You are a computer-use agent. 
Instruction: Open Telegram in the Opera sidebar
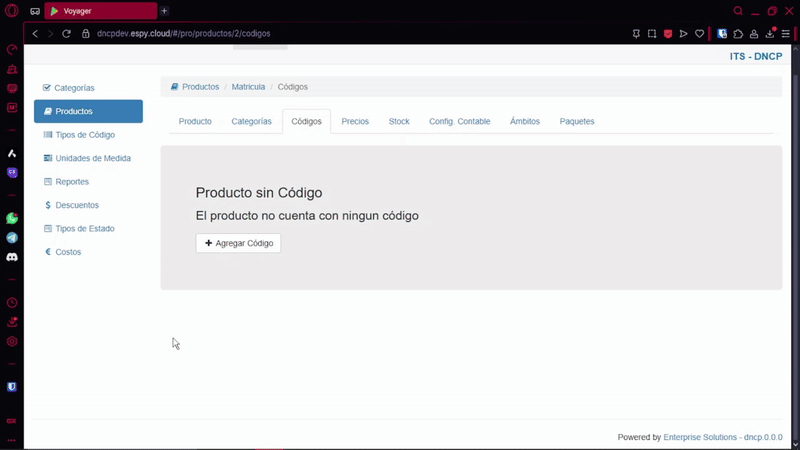12,238
